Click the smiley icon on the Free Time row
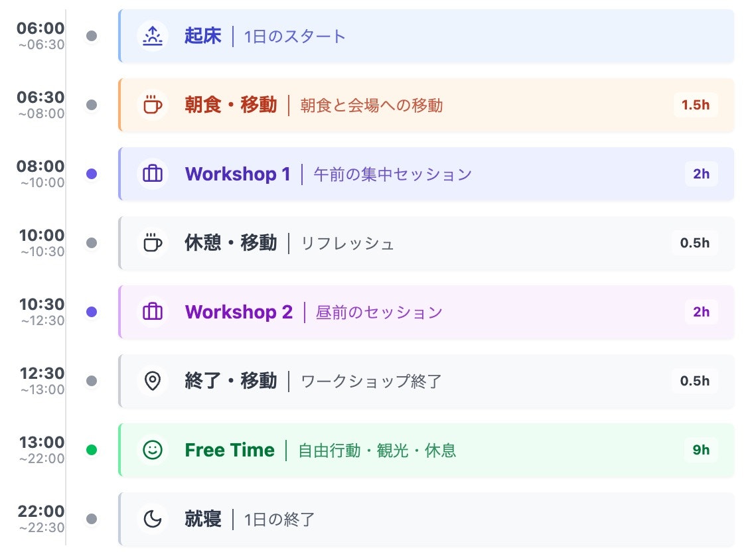 point(152,450)
